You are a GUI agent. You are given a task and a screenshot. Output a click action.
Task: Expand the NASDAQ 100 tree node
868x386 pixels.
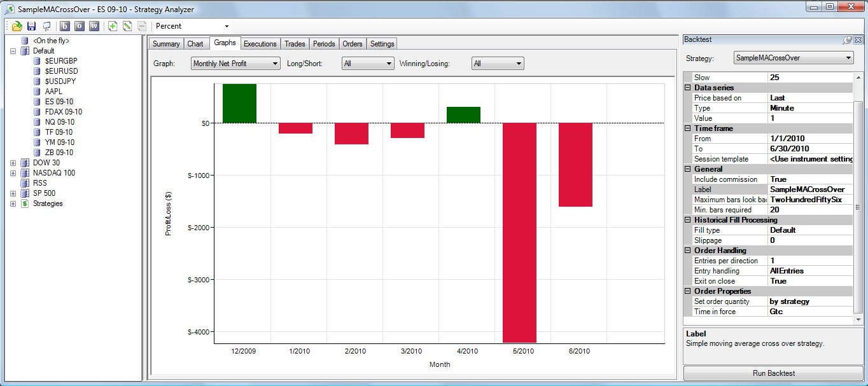(x=13, y=173)
